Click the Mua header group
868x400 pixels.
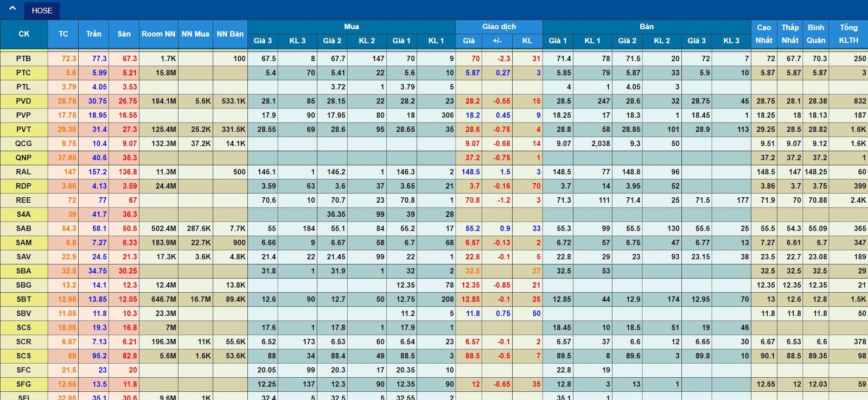[352, 27]
